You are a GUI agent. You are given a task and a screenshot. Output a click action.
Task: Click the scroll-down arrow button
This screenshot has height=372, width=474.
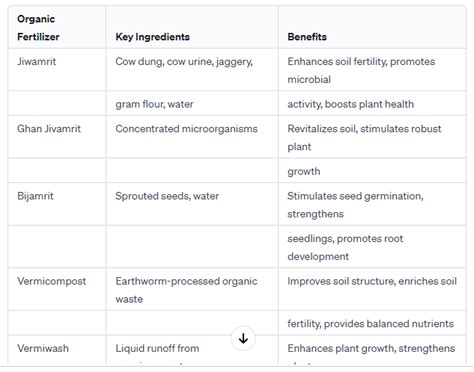[243, 338]
